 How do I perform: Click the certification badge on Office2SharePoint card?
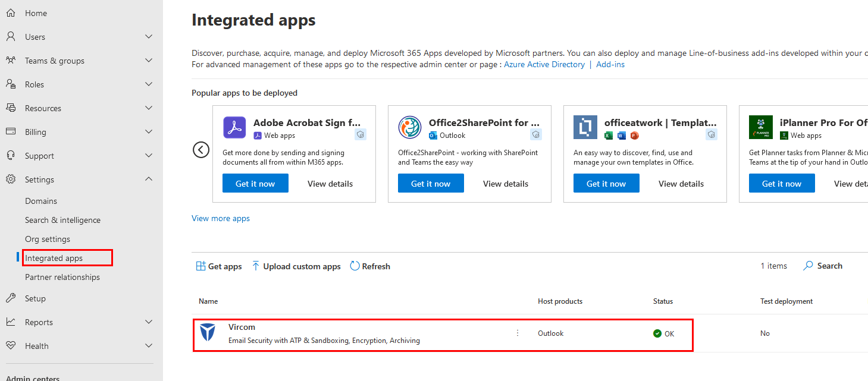tap(536, 135)
